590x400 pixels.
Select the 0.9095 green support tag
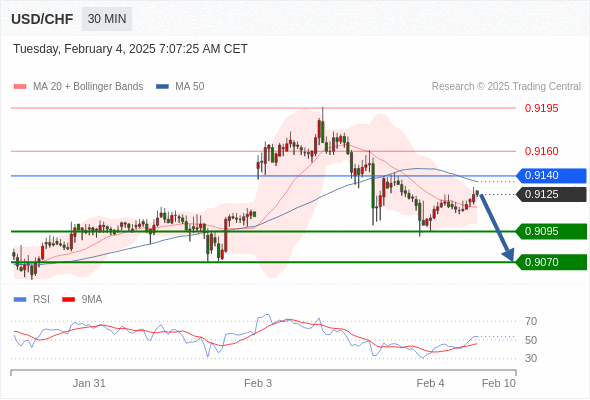point(551,231)
